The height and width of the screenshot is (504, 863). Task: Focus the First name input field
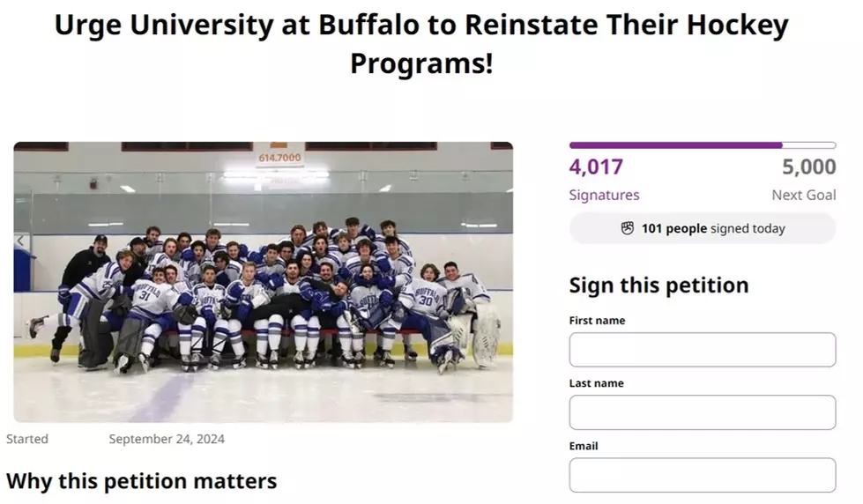coord(703,350)
